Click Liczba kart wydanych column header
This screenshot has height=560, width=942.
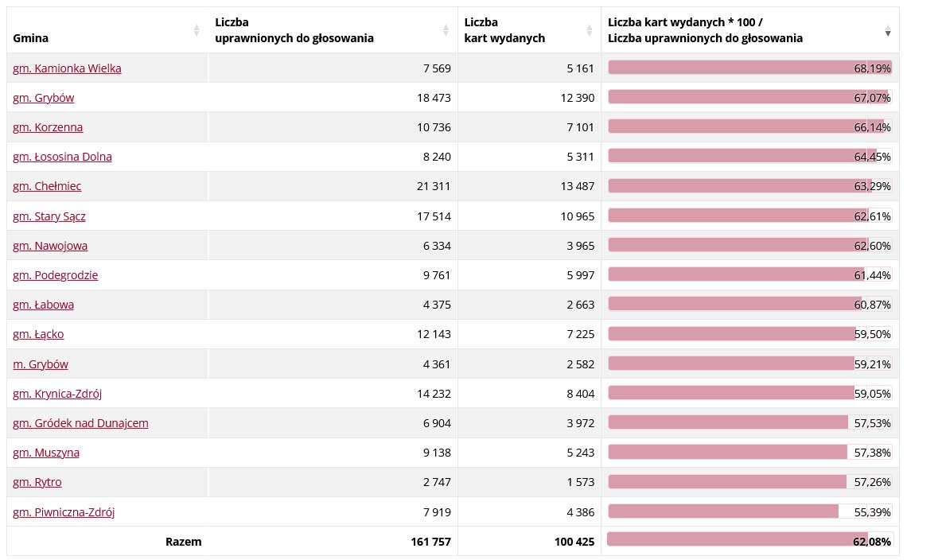(x=504, y=30)
